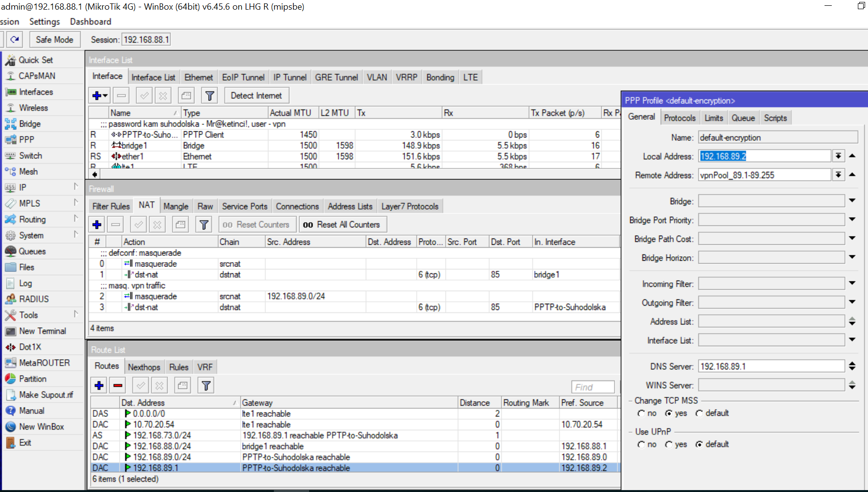Click the Detect Internet button
The image size is (868, 492).
[256, 96]
